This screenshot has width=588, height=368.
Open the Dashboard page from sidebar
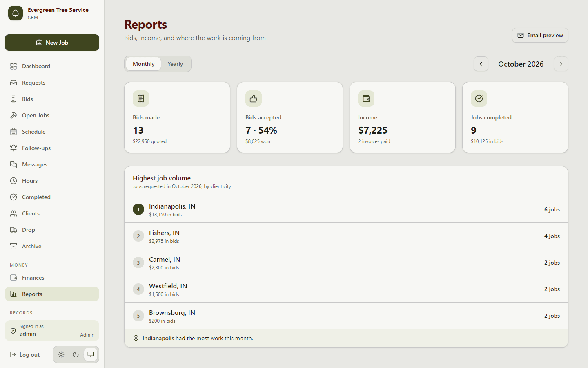[x=52, y=66]
